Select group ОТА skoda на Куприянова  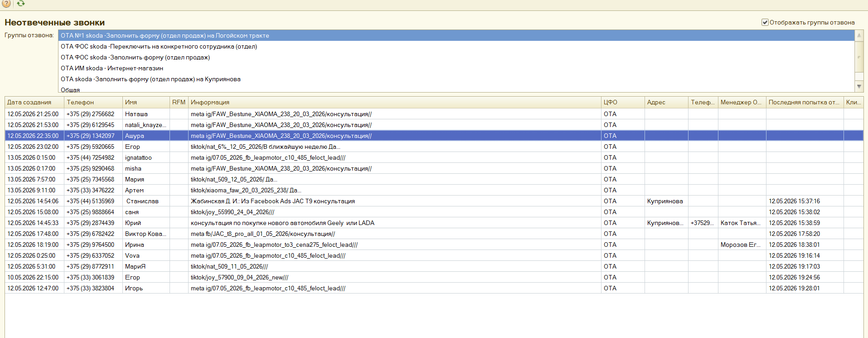coord(150,79)
